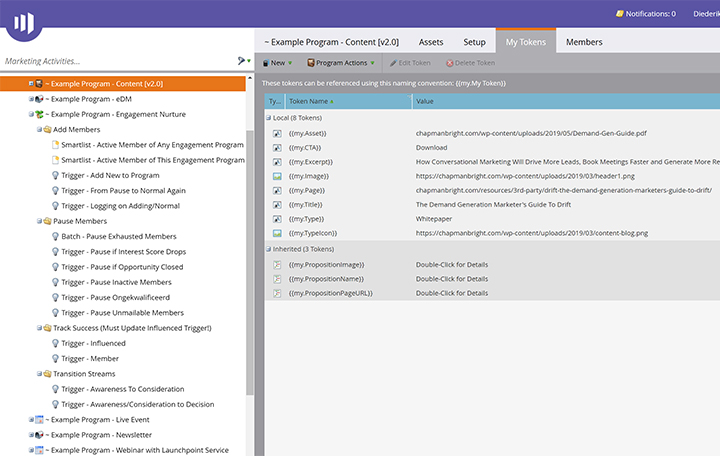Select Trigger - Add New to Program

(x=110, y=175)
